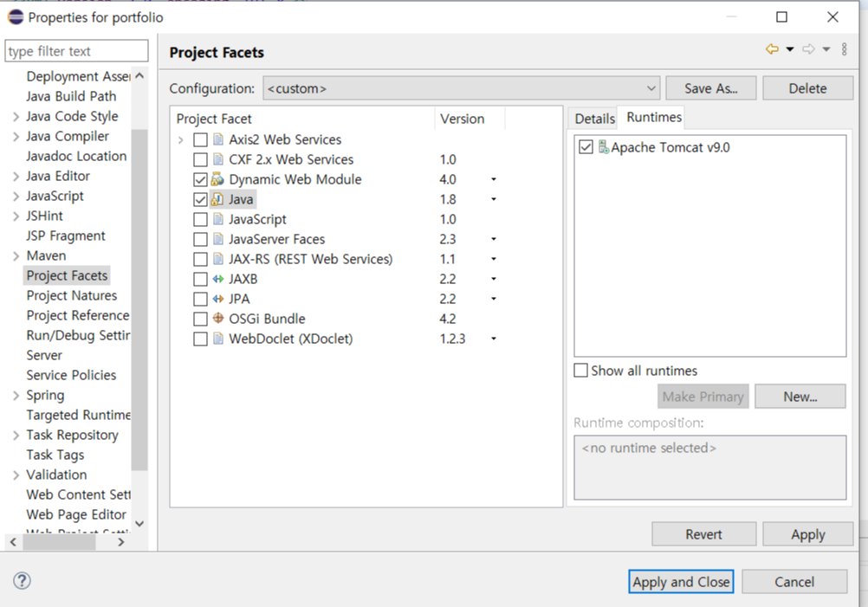
Task: Click the JAX-RS facet document icon
Action: [x=218, y=259]
